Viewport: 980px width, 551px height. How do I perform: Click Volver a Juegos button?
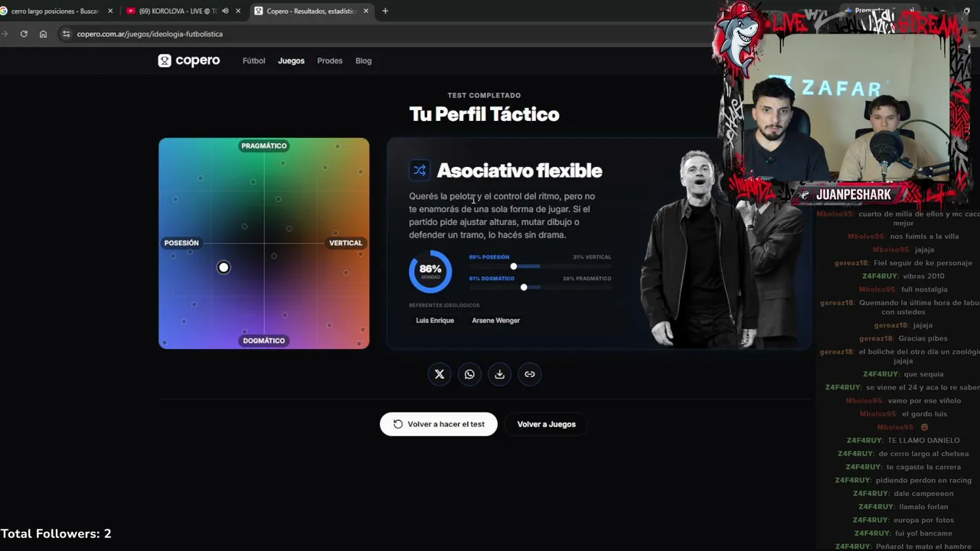tap(547, 424)
